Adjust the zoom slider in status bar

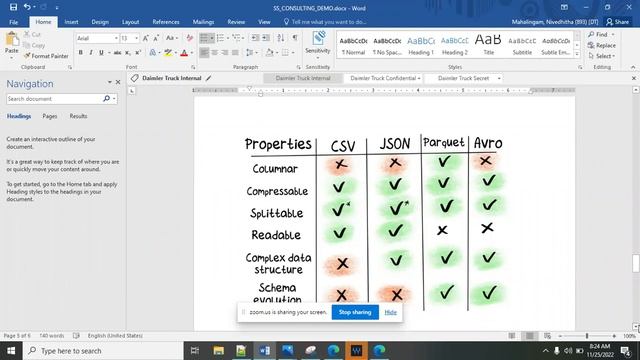(587, 336)
